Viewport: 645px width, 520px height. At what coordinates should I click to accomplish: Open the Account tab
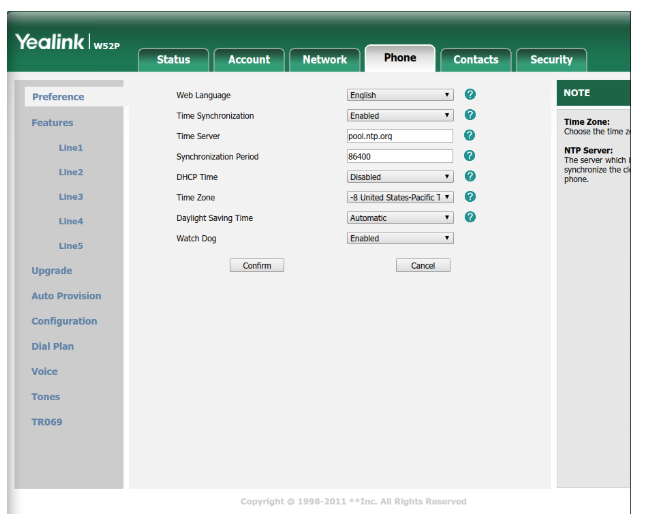tap(249, 60)
